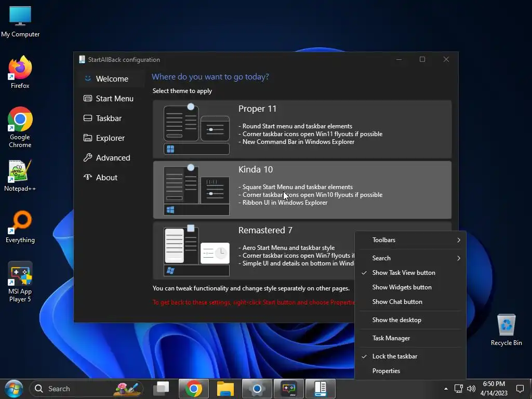The width and height of the screenshot is (532, 399).
Task: Go to the Welcome page
Action: click(111, 79)
